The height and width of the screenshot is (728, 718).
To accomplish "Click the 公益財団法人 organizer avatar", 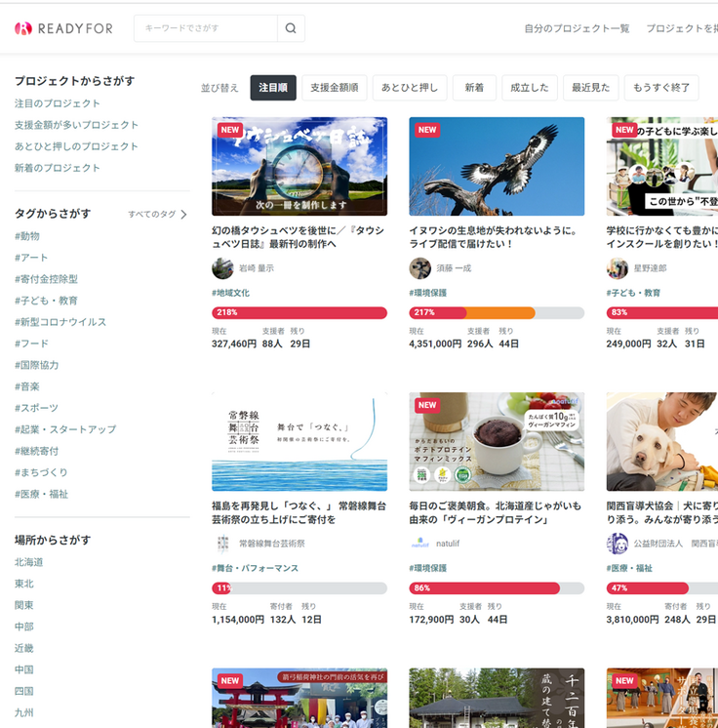I will [617, 544].
